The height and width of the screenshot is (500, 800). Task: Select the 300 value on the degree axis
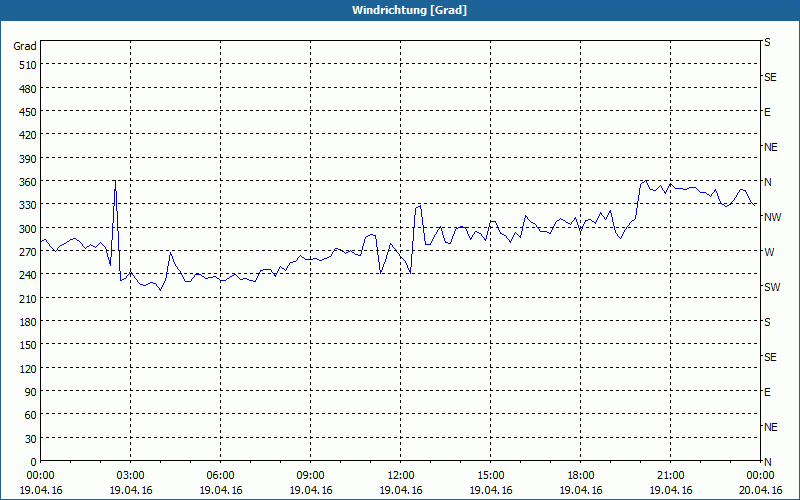(x=28, y=229)
